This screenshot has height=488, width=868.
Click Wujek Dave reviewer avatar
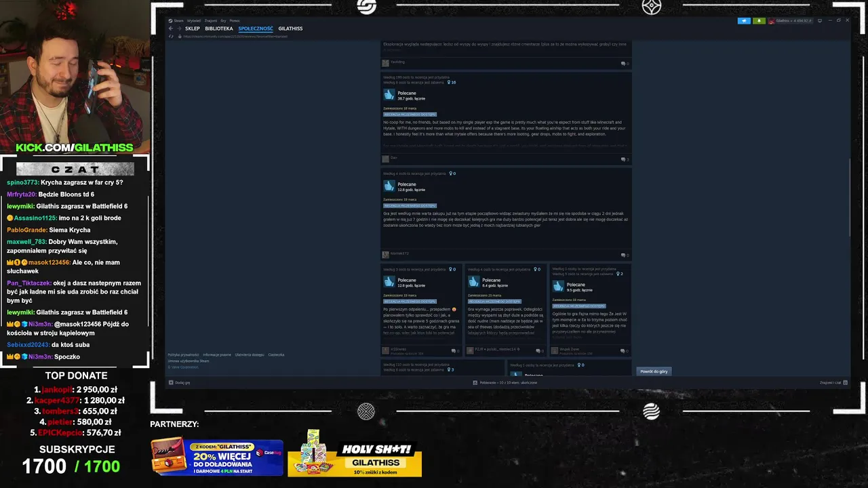pos(555,350)
